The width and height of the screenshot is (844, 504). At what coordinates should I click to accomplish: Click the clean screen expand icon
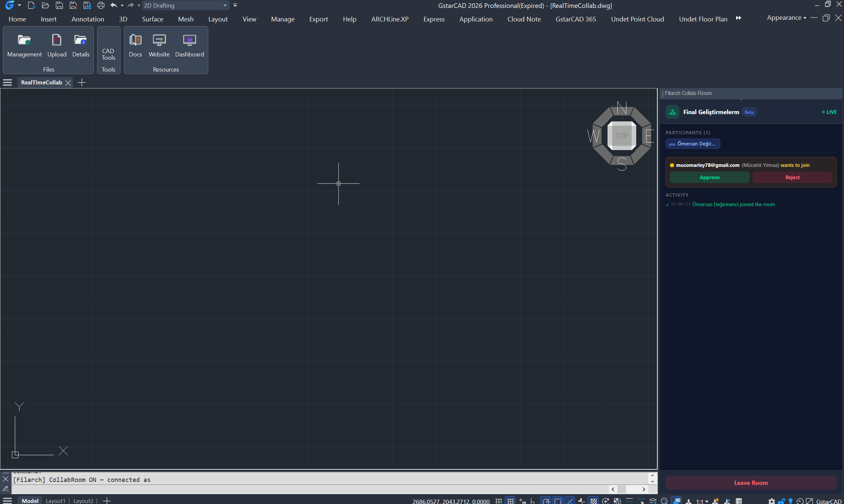809,501
